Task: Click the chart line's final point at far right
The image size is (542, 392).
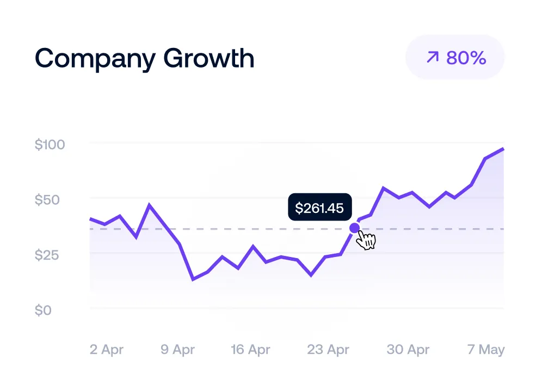Action: coord(503,149)
